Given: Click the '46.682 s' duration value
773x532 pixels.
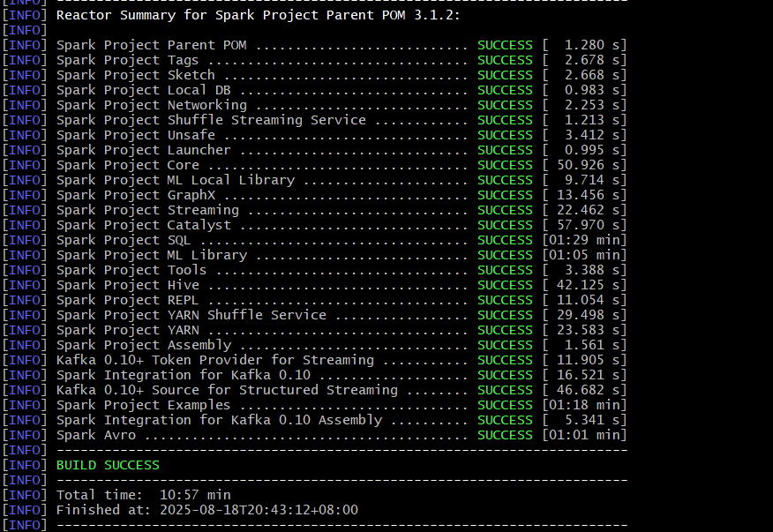Looking at the screenshot, I should tap(588, 390).
